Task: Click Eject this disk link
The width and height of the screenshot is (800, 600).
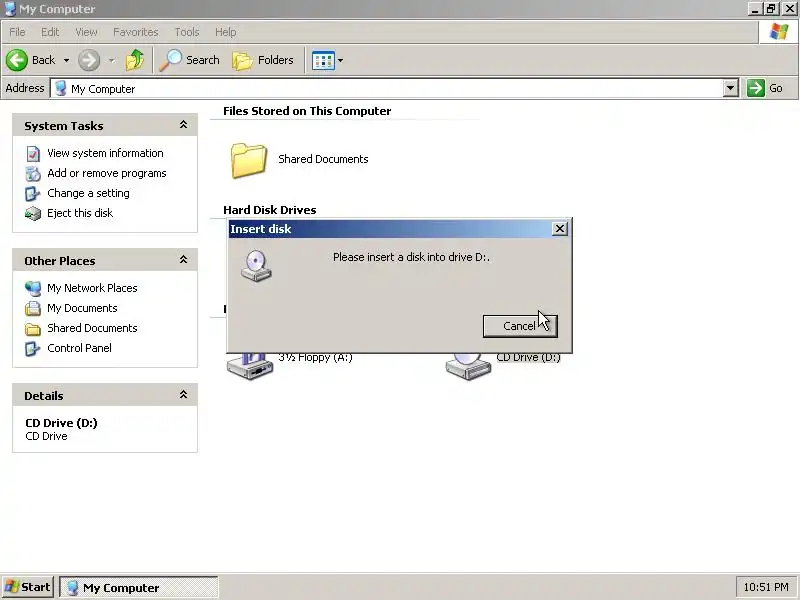Action: click(80, 213)
